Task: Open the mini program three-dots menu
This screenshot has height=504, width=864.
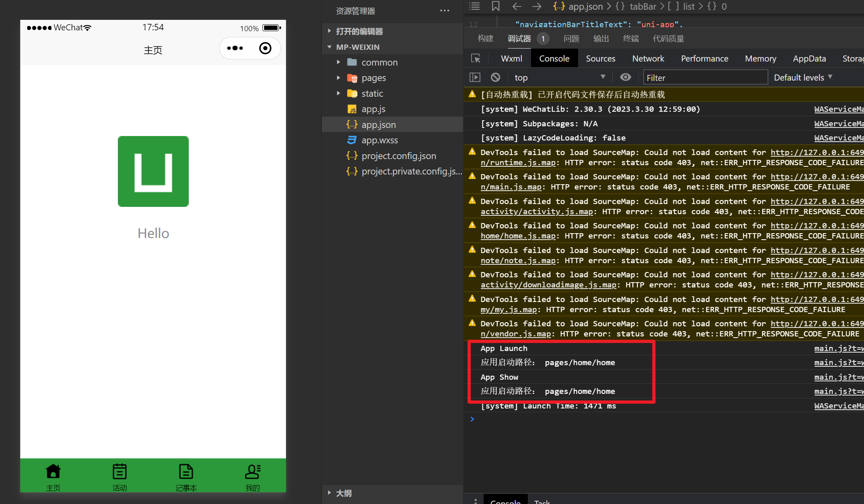Action: coord(235,48)
